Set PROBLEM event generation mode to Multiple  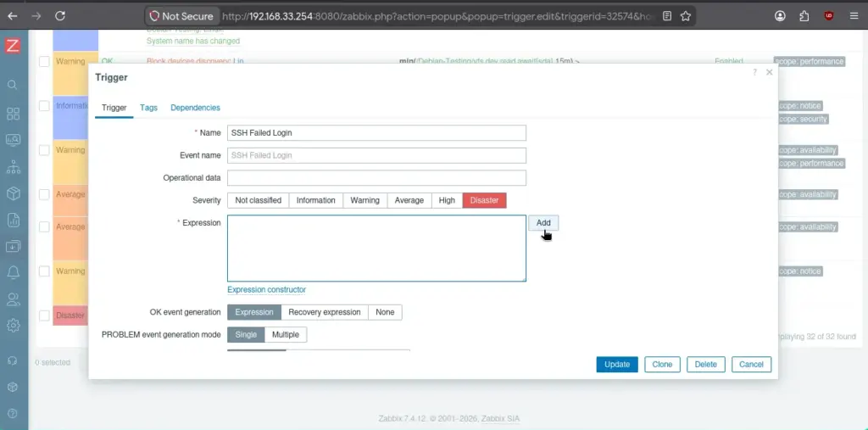click(x=285, y=334)
